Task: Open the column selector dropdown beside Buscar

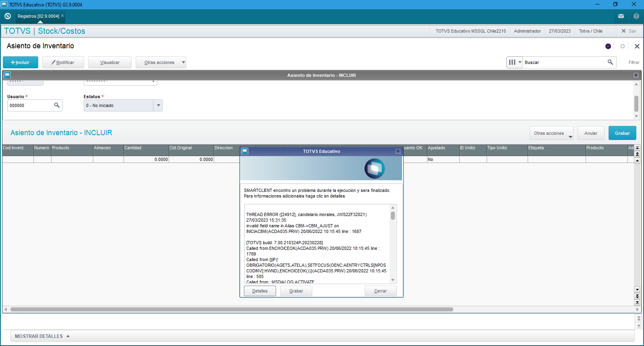Action: pos(514,62)
